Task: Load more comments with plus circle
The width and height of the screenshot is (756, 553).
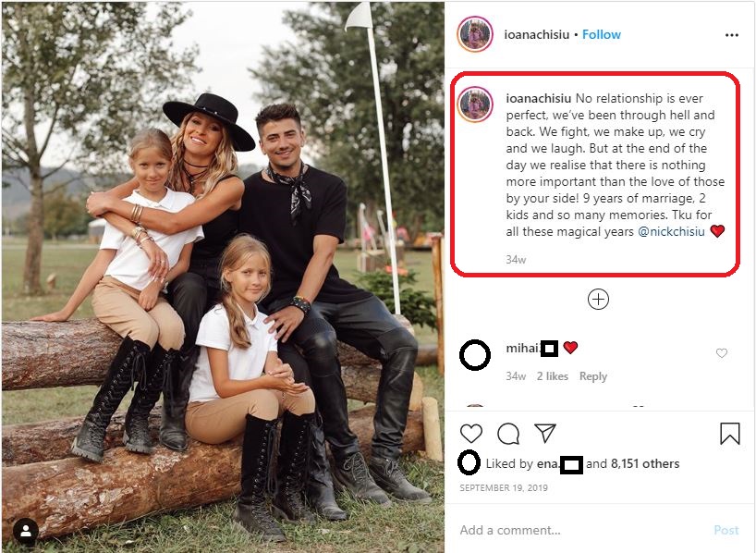Action: click(x=599, y=299)
